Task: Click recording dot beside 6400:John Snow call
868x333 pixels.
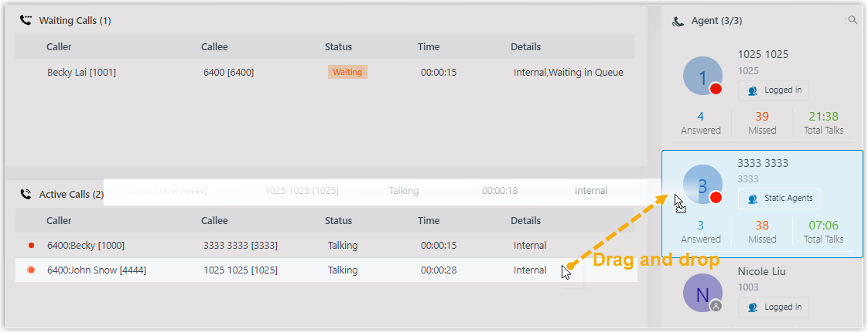Action: click(31, 270)
